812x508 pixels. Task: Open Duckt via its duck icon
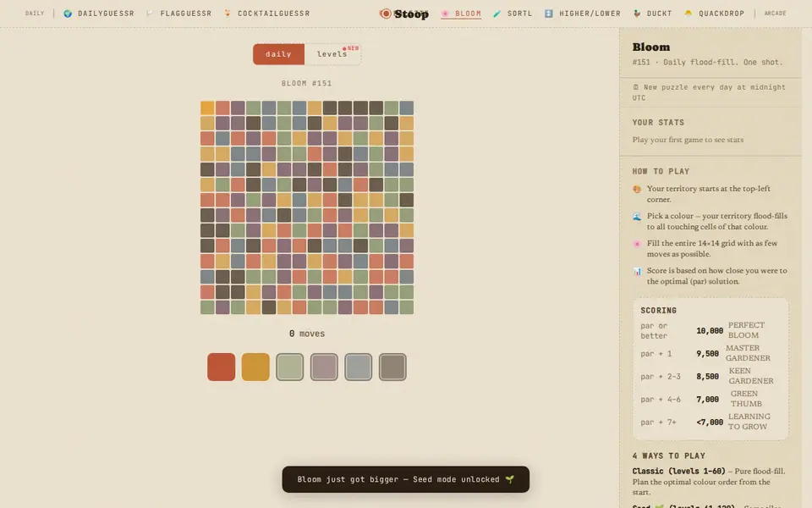(637, 14)
